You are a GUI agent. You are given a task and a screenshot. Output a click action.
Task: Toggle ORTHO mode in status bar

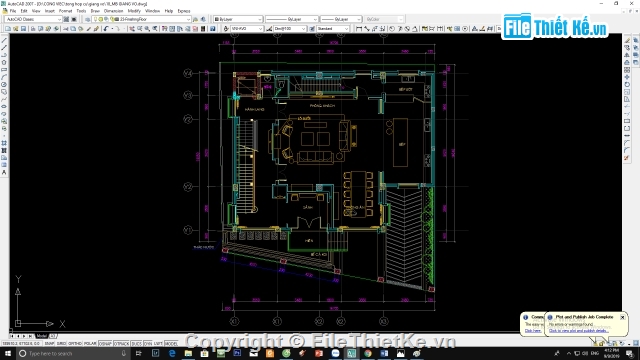[75, 344]
